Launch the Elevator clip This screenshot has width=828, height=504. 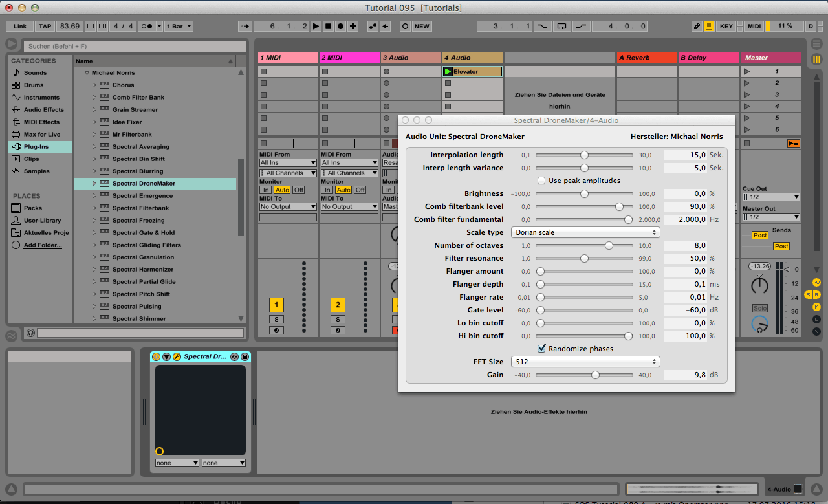[x=448, y=72]
